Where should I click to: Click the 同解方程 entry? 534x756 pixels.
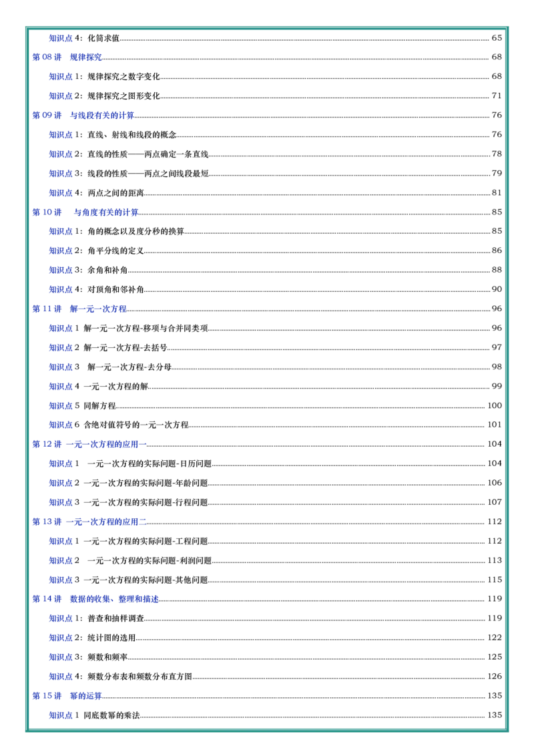pyautogui.click(x=275, y=405)
